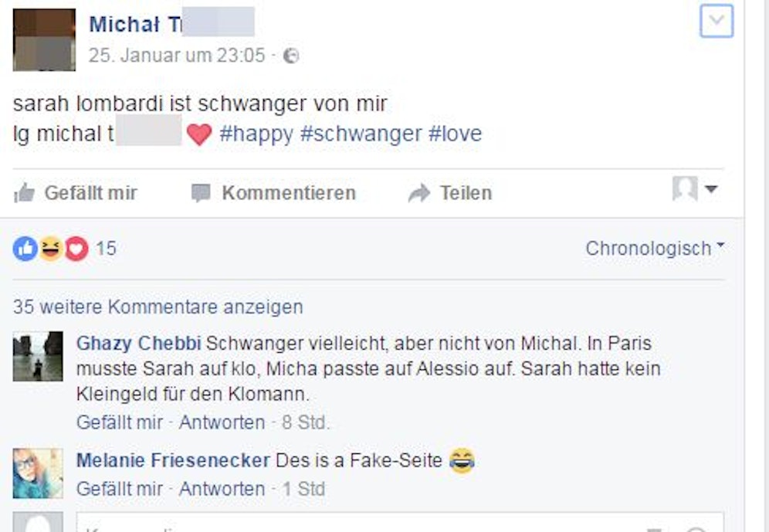
Task: Click the #schwanger hashtag
Action: point(361,134)
